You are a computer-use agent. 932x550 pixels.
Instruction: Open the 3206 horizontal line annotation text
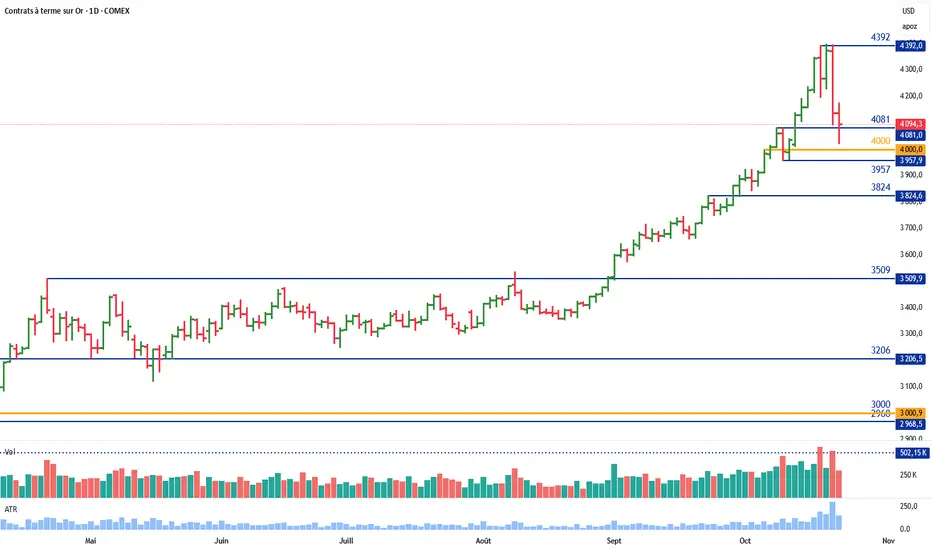point(880,350)
